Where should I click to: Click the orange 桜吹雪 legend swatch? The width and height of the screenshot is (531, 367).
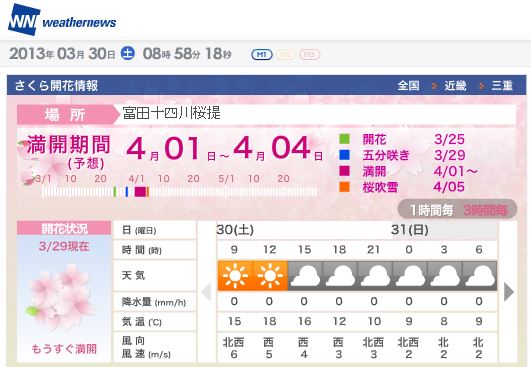[344, 187]
